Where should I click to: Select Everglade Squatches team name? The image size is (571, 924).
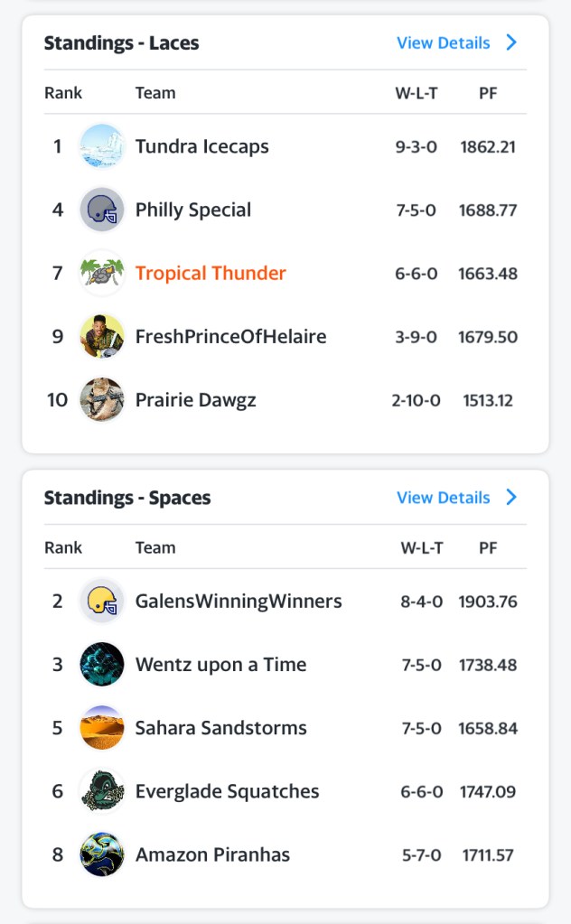(227, 791)
